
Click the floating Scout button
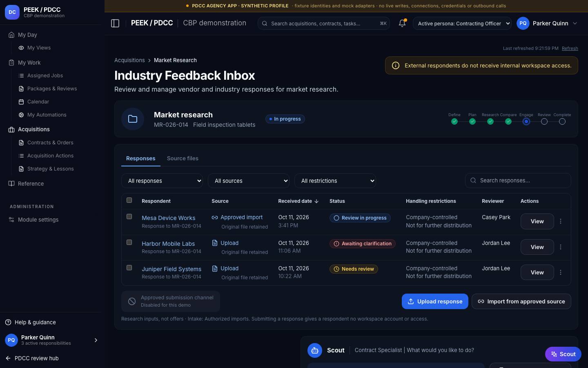tap(563, 354)
